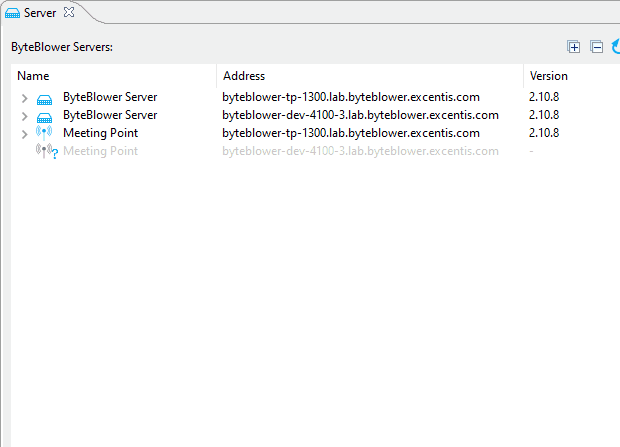The height and width of the screenshot is (447, 620).
Task: Click the Expand All icon in the toolbar
Action: tap(574, 47)
